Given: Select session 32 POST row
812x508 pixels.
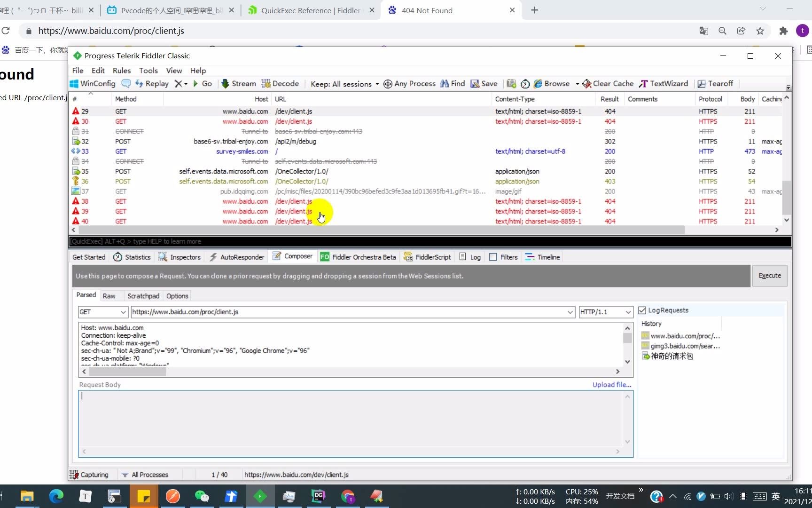Looking at the screenshot, I should tap(425, 141).
